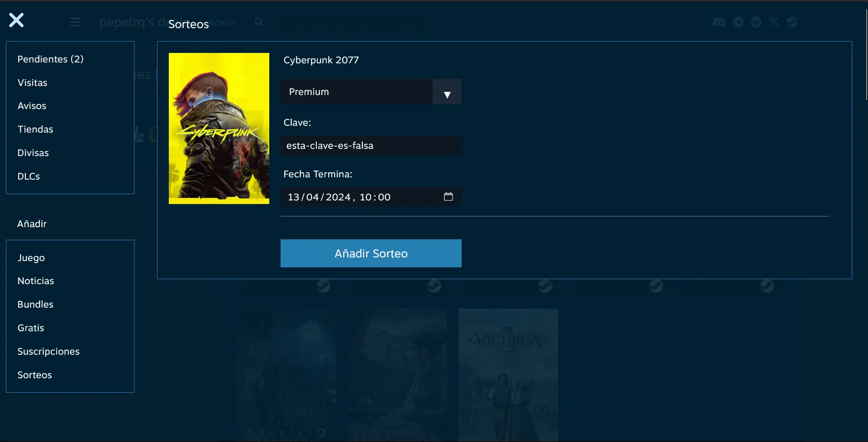Click the Cyberpunk 2077 cover image
This screenshot has height=442, width=868.
point(219,128)
